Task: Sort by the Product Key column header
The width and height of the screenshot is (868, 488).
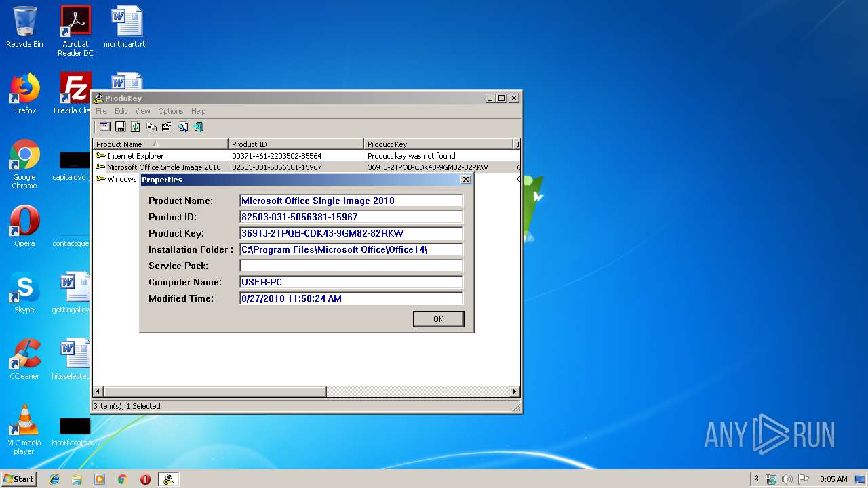Action: pyautogui.click(x=438, y=144)
